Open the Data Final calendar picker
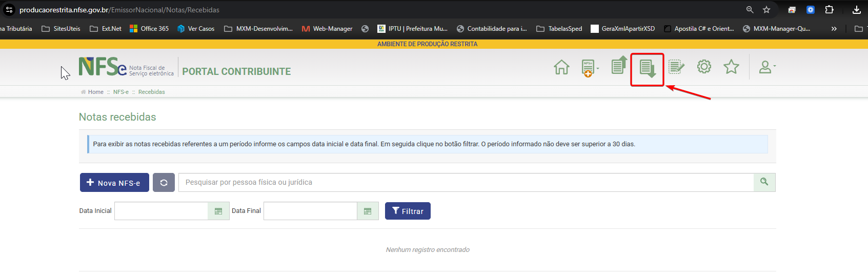 pyautogui.click(x=368, y=211)
